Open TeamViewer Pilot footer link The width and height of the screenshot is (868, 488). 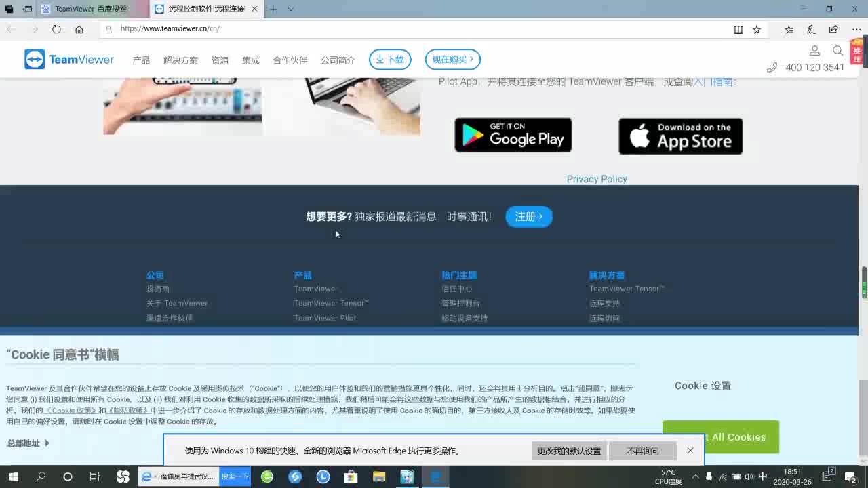(x=325, y=318)
